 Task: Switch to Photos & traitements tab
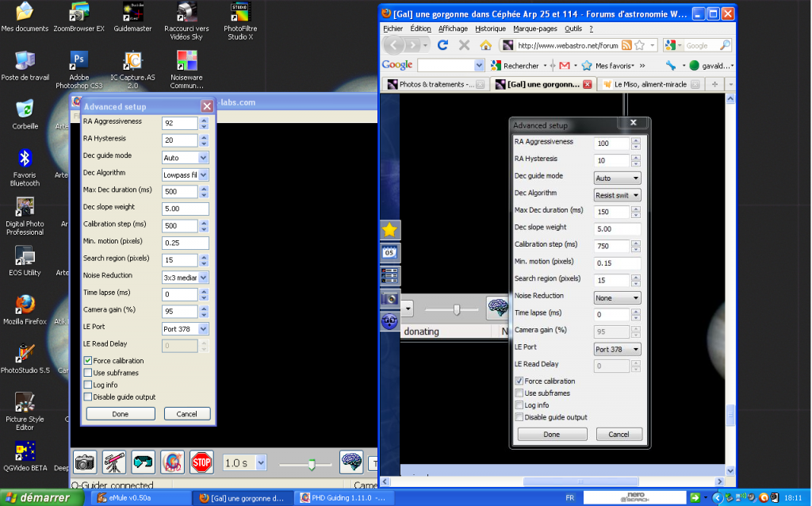pyautogui.click(x=436, y=84)
